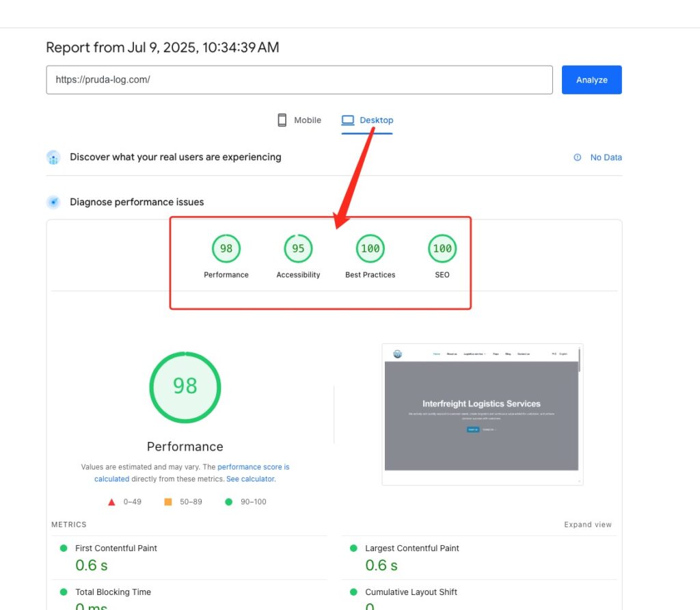Viewport: 700px width, 610px height.
Task: Select the Performance 98 score gauge
Action: (x=226, y=248)
